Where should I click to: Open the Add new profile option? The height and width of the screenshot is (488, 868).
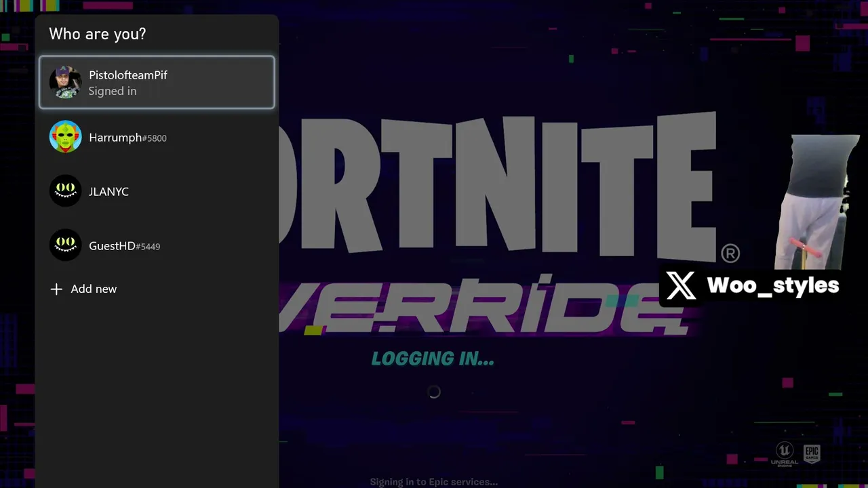[x=157, y=289]
